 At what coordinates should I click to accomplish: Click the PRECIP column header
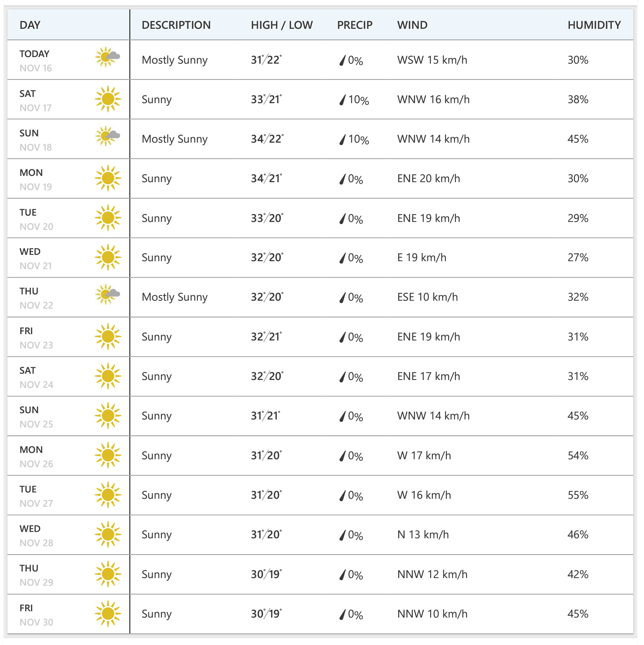click(x=354, y=25)
